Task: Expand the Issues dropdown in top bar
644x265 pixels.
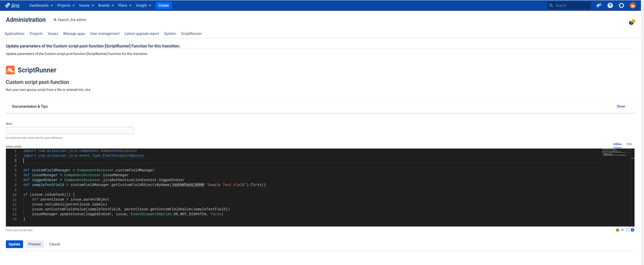Action: 86,5
